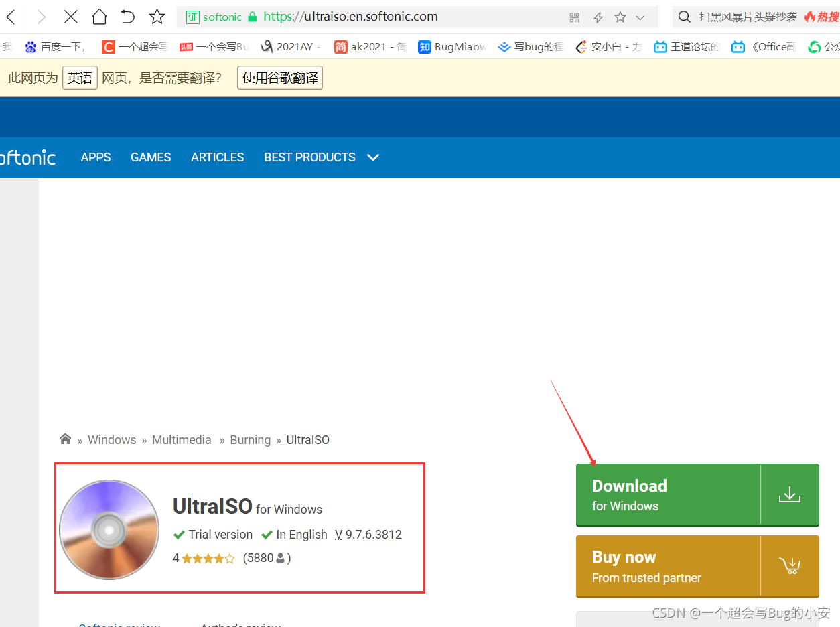Open the 一个会写Bu bookmark
840x627 pixels.
pos(214,47)
